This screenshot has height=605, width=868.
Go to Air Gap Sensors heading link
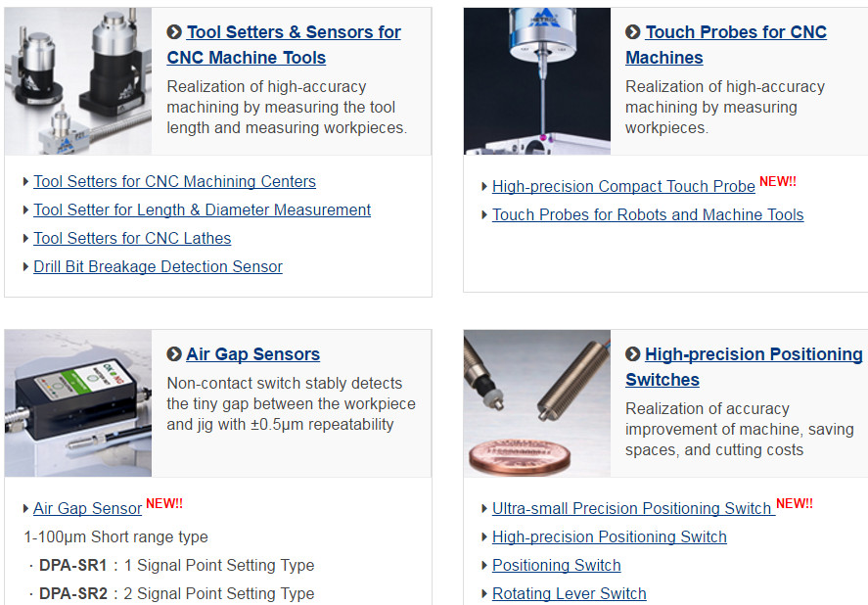(x=252, y=354)
